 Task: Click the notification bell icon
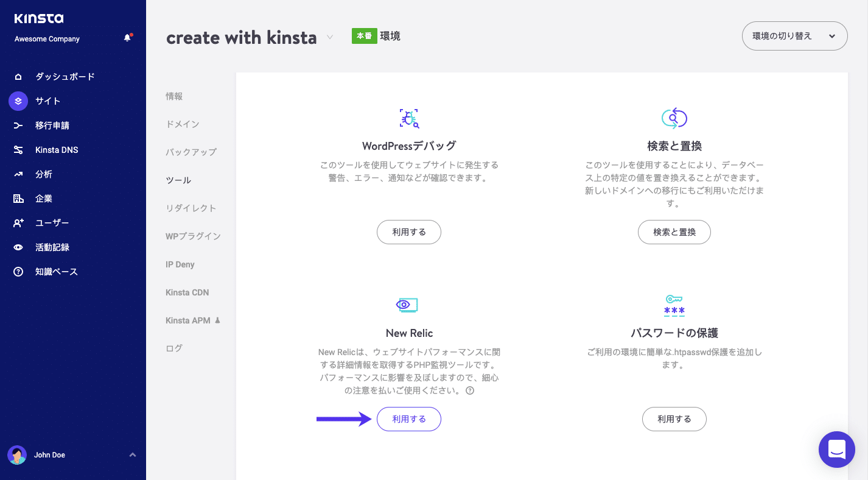(127, 38)
